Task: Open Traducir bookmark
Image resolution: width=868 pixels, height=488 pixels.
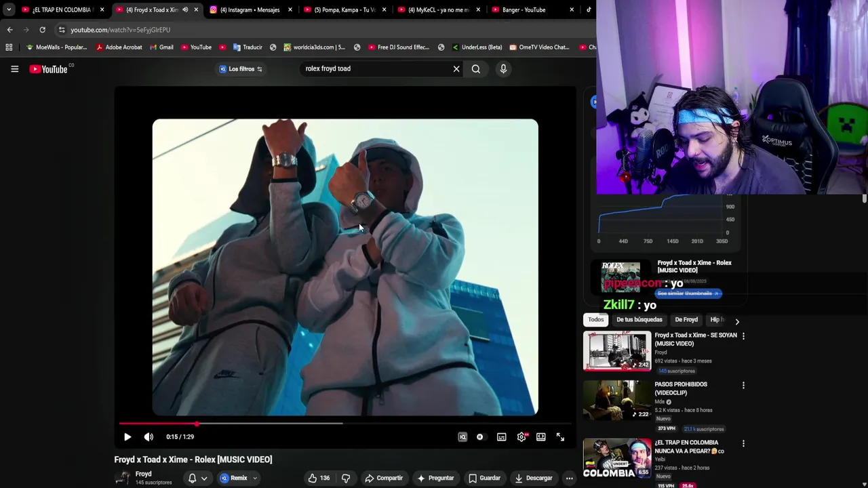Action: click(x=248, y=47)
